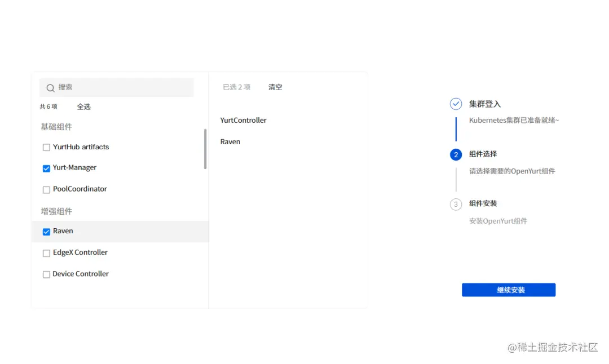Uncheck the Yurt-Manager checkbox
609x364 pixels.
pyautogui.click(x=46, y=168)
